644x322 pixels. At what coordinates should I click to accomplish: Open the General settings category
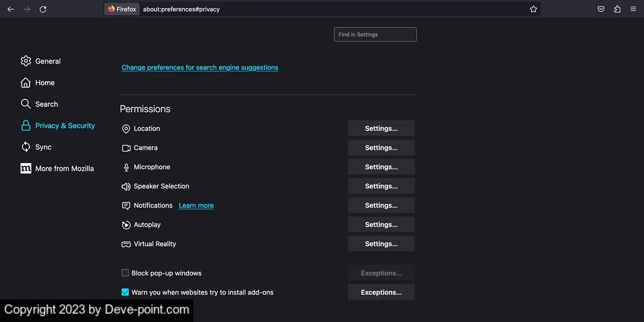click(x=48, y=61)
